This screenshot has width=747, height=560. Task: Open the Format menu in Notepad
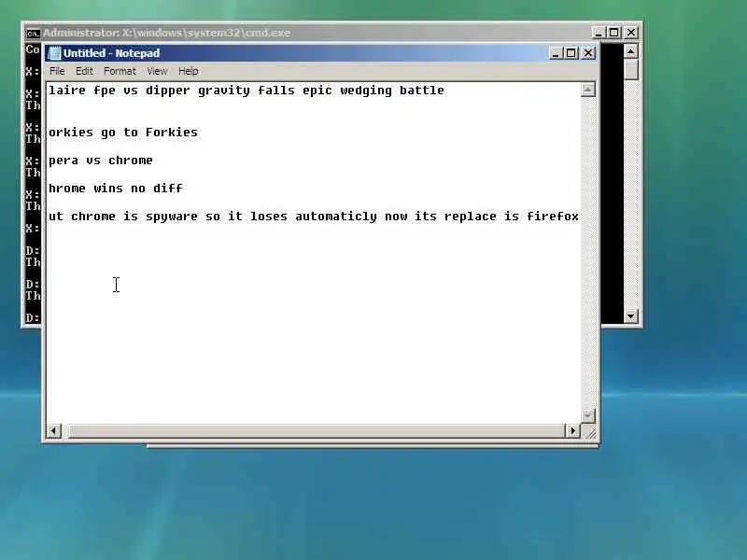click(120, 71)
